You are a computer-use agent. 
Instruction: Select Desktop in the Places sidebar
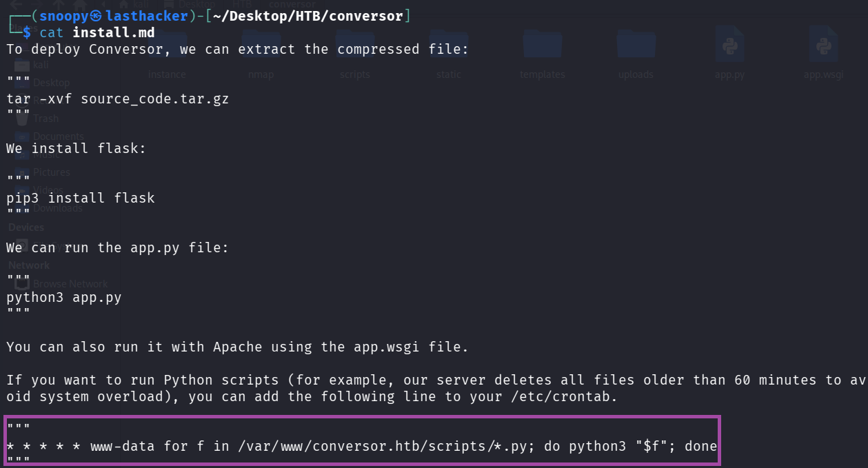coord(51,83)
